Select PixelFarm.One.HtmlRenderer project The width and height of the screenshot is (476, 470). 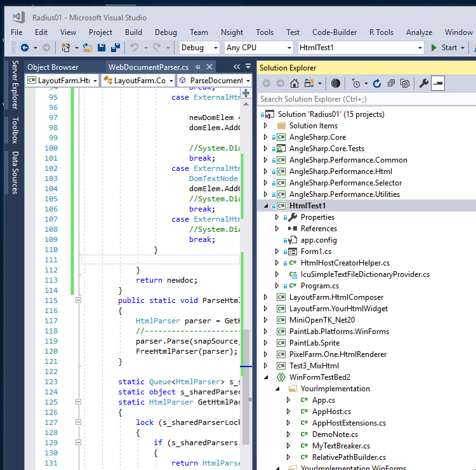click(338, 354)
